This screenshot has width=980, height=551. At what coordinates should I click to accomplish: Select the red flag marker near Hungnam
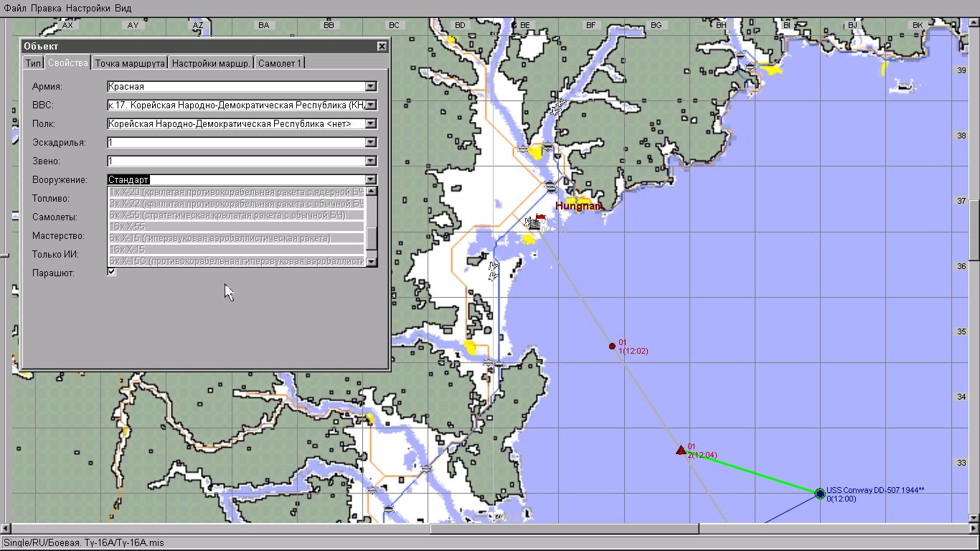click(540, 216)
